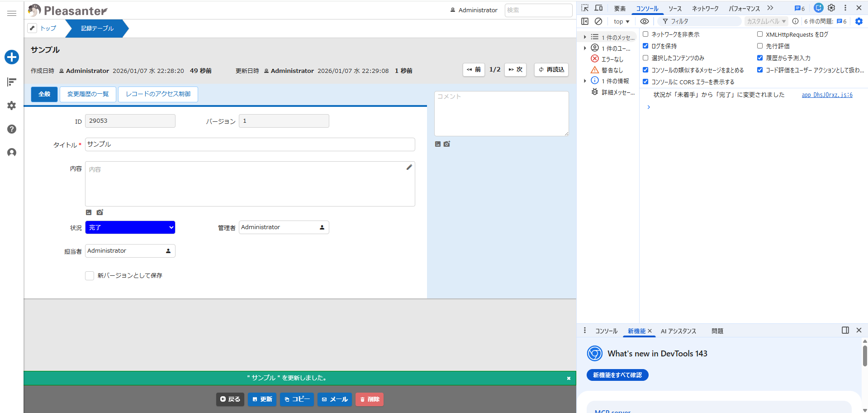
Task: Open the DevTools kebab menu
Action: pyautogui.click(x=845, y=8)
